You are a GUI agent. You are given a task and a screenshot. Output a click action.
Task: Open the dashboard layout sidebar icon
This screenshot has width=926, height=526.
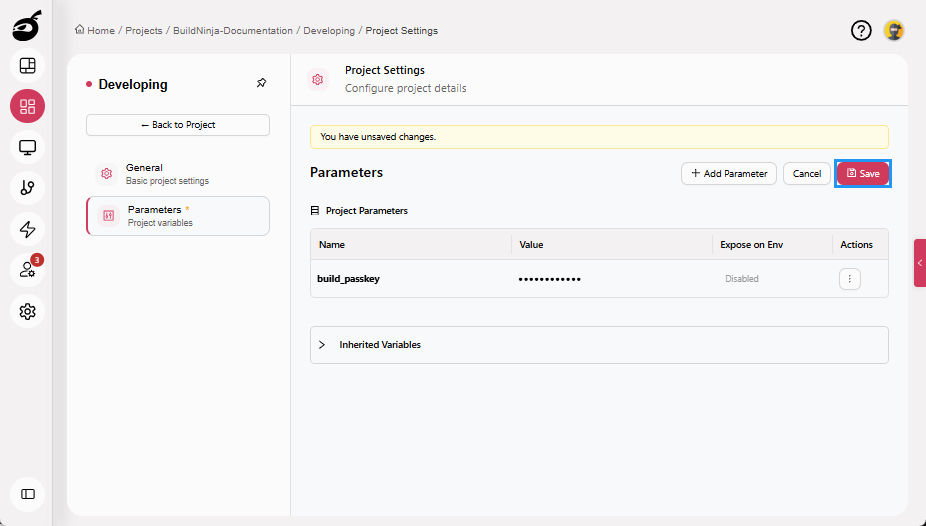[x=27, y=66]
